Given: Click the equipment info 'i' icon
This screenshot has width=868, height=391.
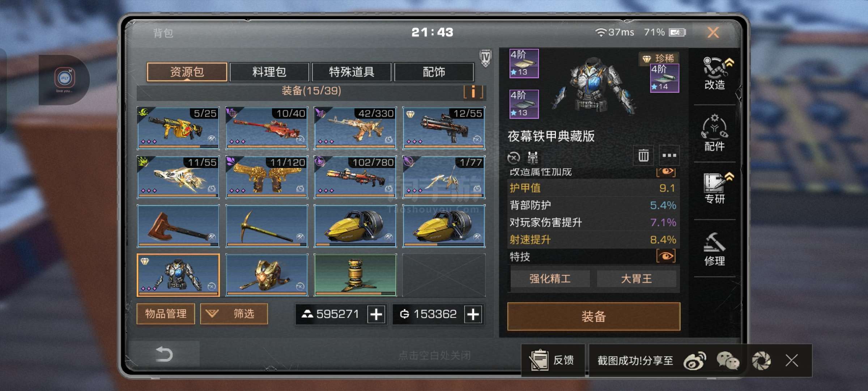Looking at the screenshot, I should 473,92.
